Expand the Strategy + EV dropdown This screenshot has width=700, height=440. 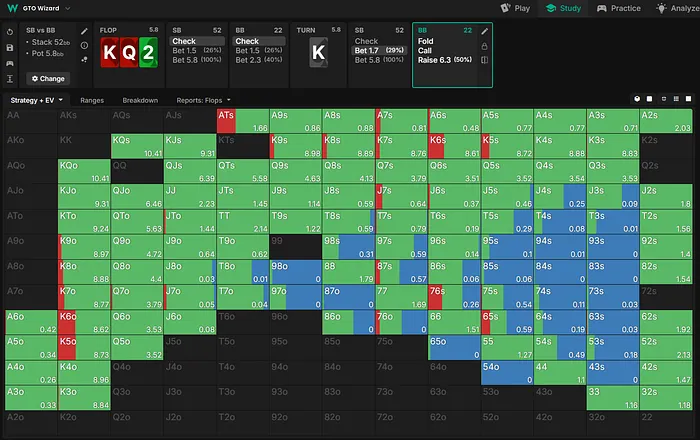[37, 100]
